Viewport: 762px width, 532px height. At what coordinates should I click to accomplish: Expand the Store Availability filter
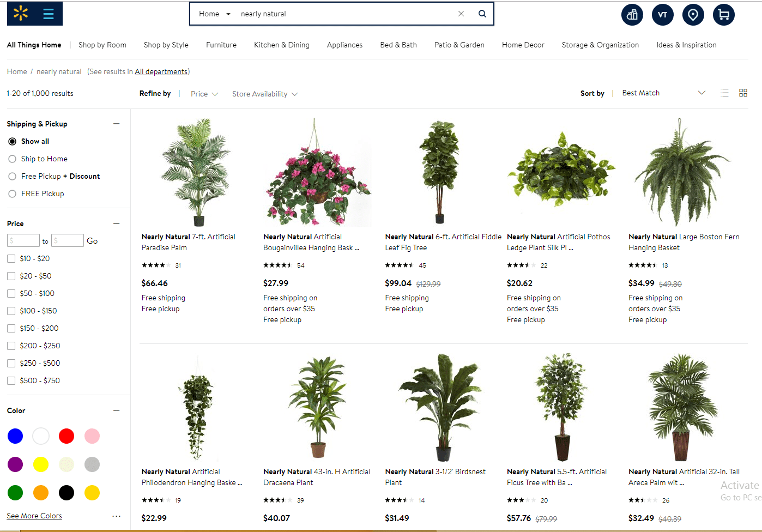pos(265,94)
